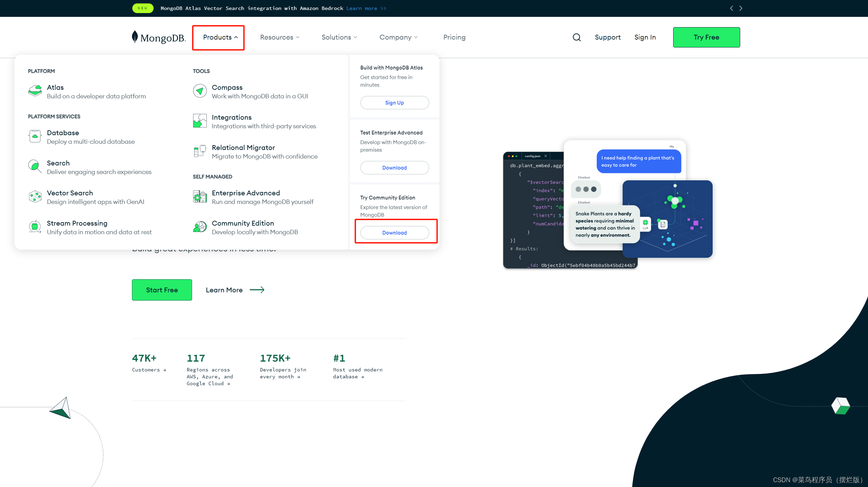Click the Community Edition Download button
Viewport: 868px width, 487px height.
click(x=394, y=233)
